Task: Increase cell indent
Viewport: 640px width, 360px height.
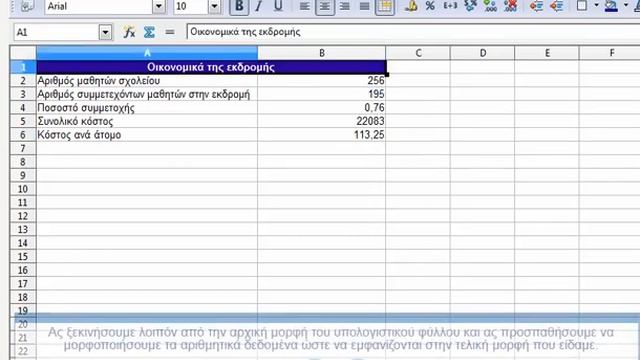Action: click(x=557, y=6)
